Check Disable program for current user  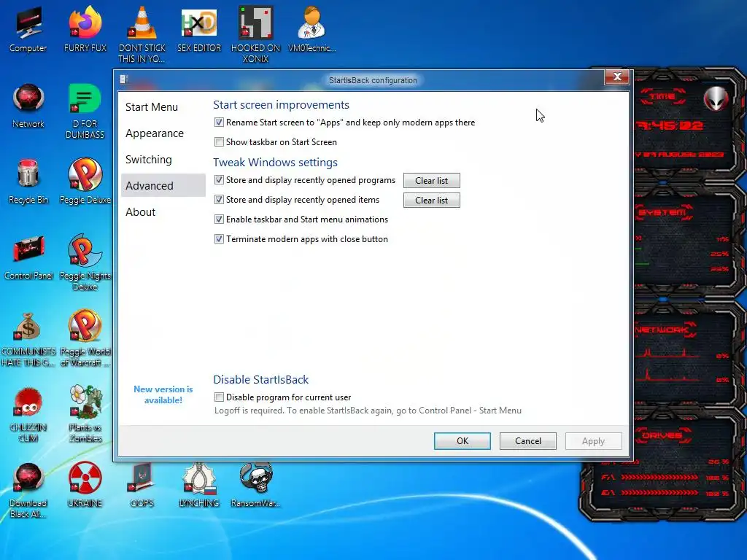tap(219, 397)
